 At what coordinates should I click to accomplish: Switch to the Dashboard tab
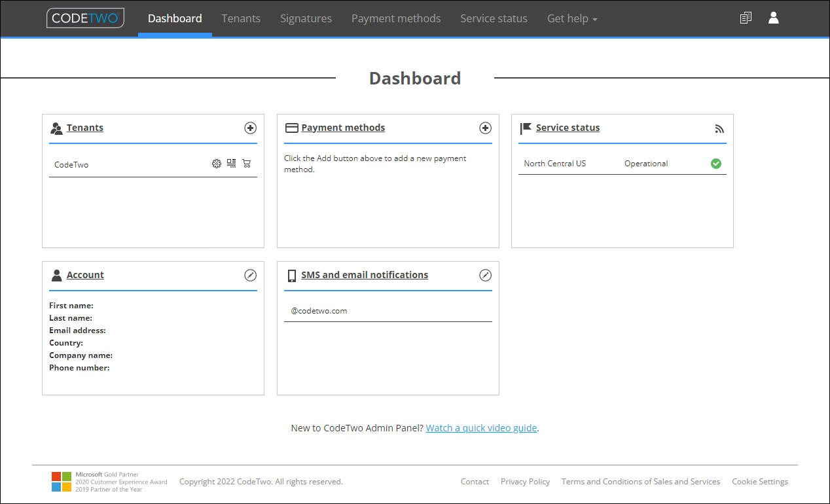point(175,18)
